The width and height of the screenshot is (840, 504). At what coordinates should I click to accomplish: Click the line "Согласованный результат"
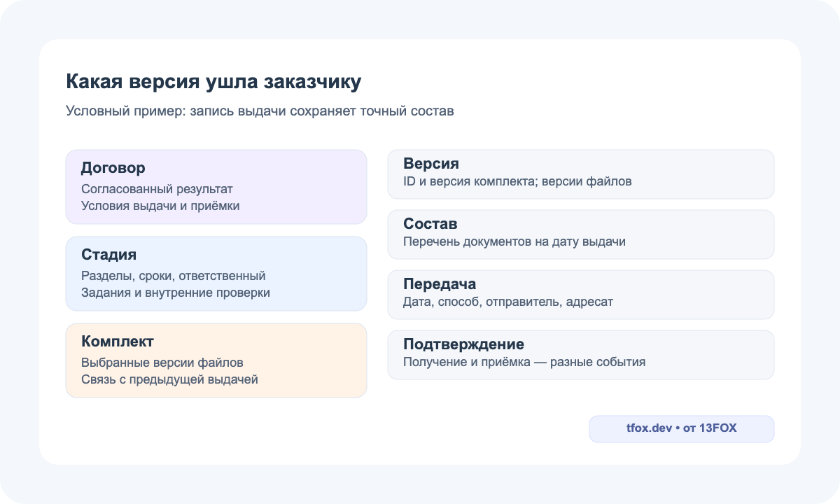pyautogui.click(x=157, y=189)
